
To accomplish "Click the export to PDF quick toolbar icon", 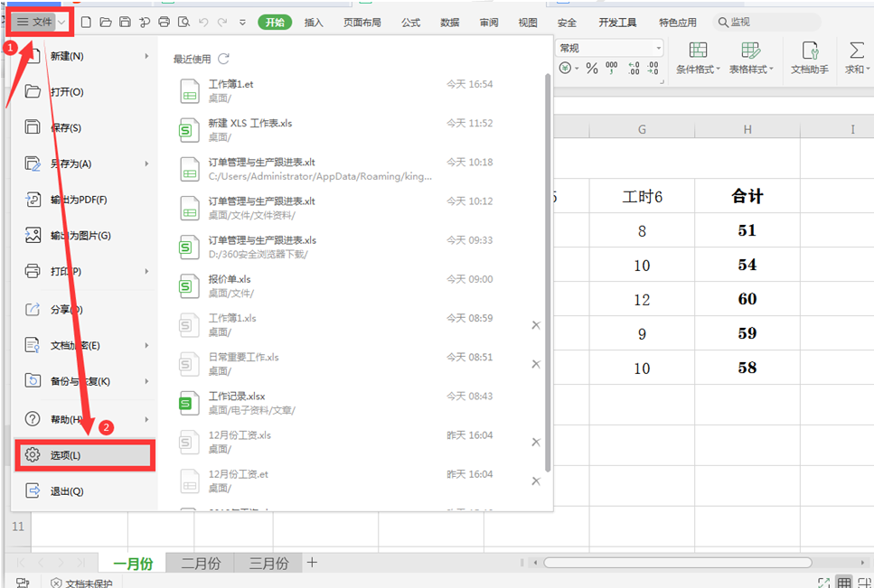I will 145,23.
